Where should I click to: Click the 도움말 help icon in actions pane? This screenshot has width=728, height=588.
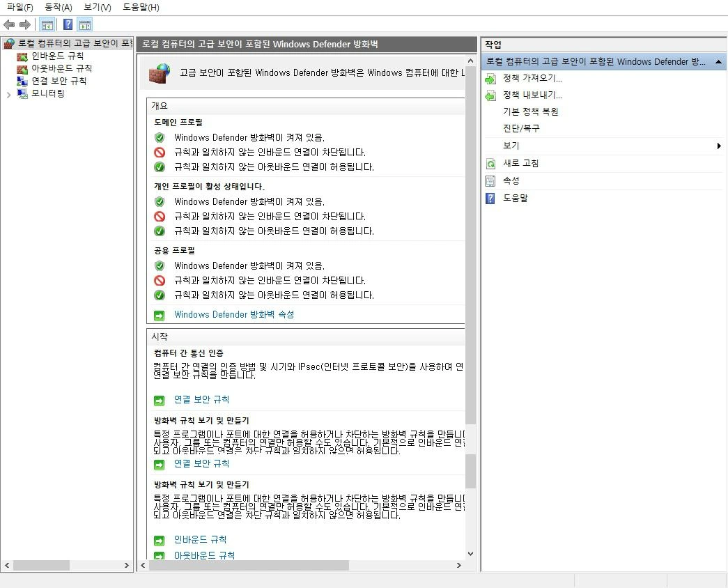point(490,199)
